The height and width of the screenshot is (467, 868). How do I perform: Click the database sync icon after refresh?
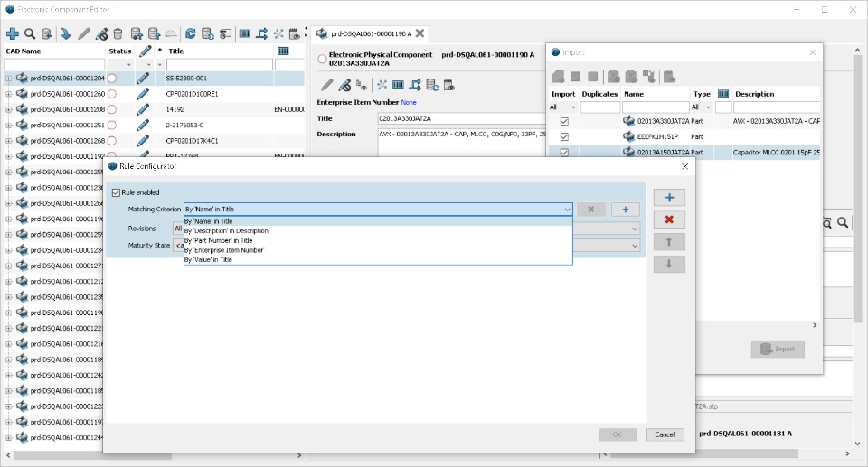[x=208, y=33]
